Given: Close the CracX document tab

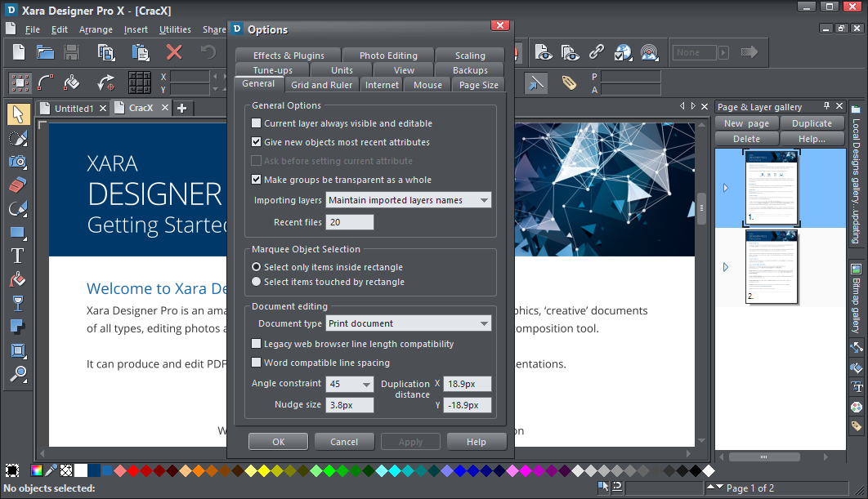Looking at the screenshot, I should 165,108.
